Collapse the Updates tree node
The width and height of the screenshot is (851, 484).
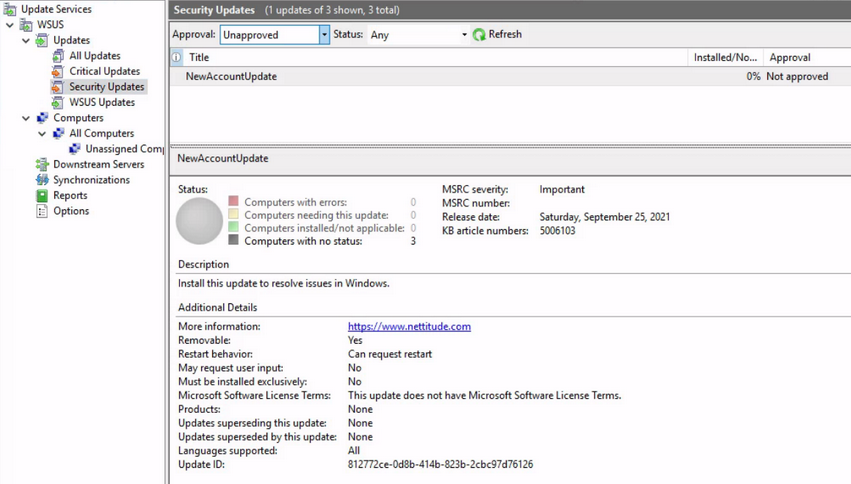26,40
